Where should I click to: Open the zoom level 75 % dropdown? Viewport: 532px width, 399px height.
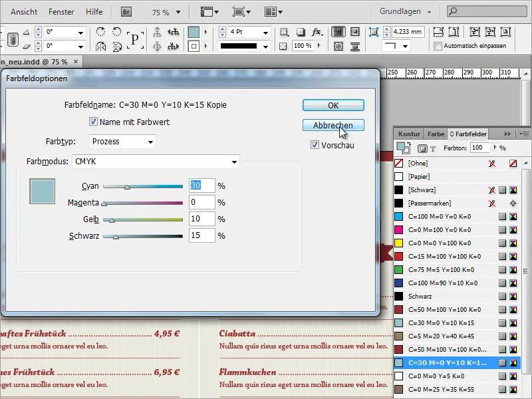coord(178,13)
